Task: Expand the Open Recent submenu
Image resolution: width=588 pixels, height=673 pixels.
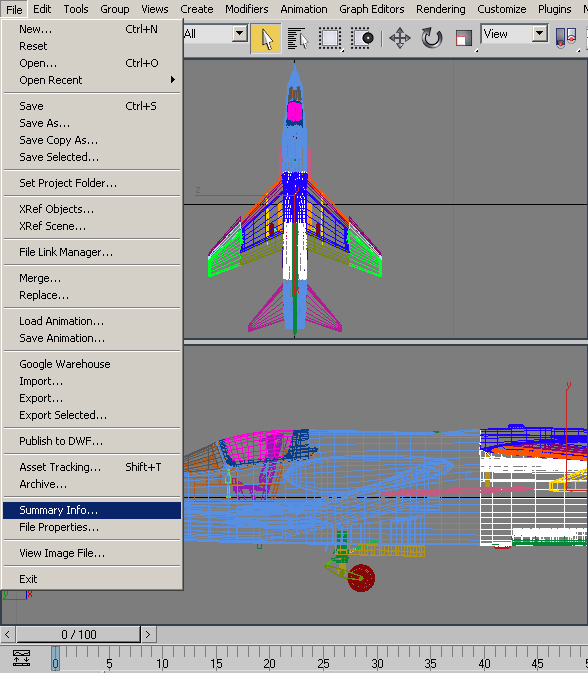Action: click(92, 80)
